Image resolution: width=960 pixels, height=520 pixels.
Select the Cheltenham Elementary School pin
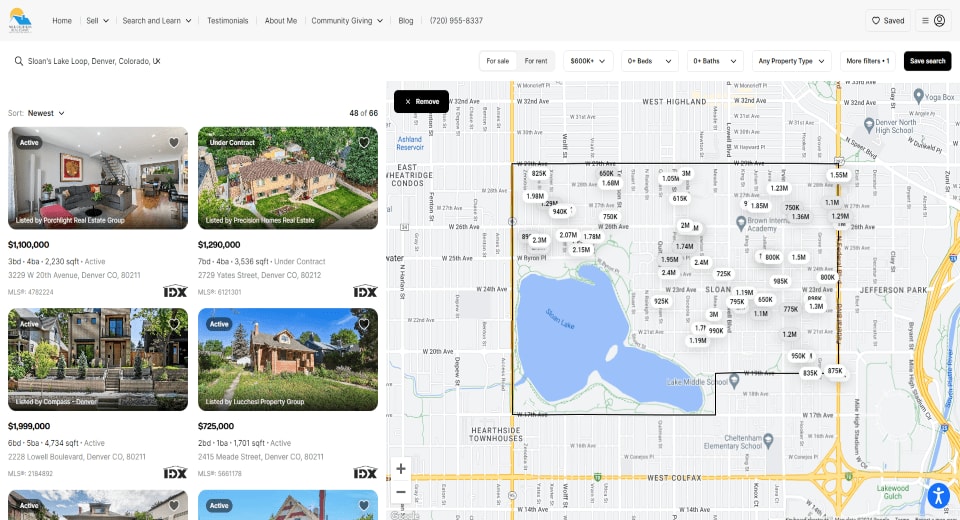768,440
